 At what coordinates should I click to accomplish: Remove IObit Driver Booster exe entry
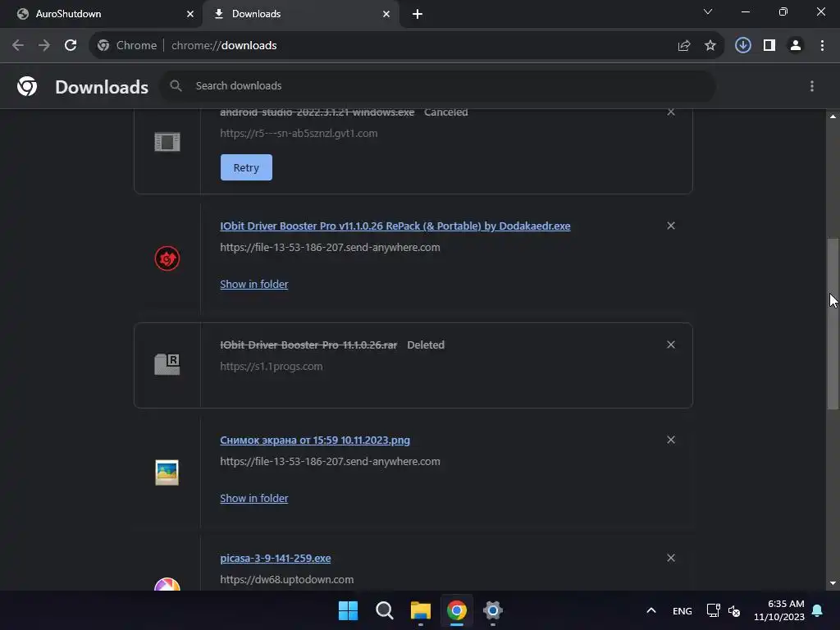[671, 226]
